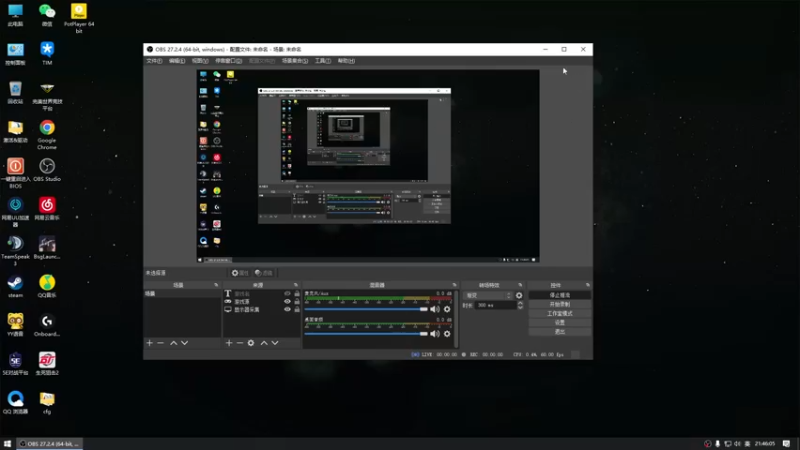This screenshot has width=800, height=450.
Task: Select the scene entry in Scenes list
Action: click(182, 294)
